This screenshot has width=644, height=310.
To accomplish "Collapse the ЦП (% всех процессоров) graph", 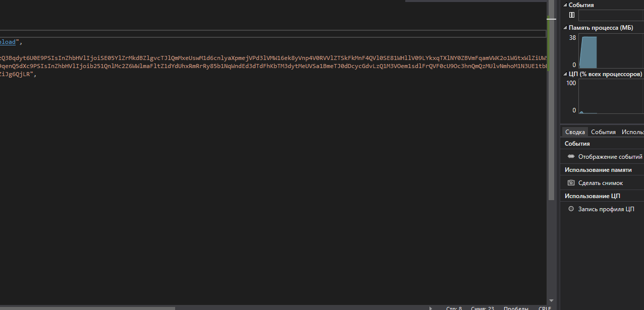I will point(565,75).
